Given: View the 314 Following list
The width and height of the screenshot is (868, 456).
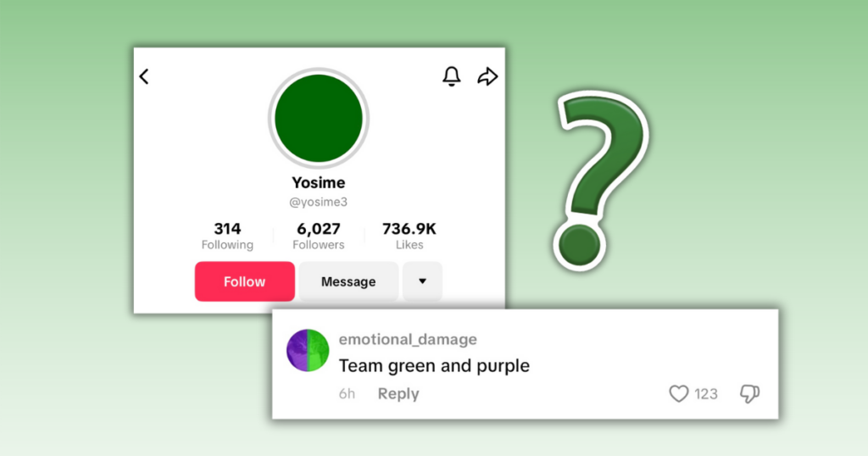Looking at the screenshot, I should (227, 236).
